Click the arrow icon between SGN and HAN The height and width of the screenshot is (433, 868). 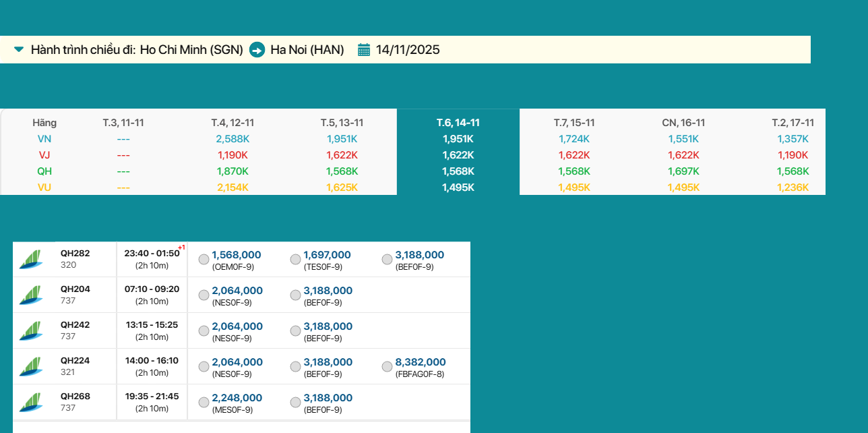tap(257, 50)
